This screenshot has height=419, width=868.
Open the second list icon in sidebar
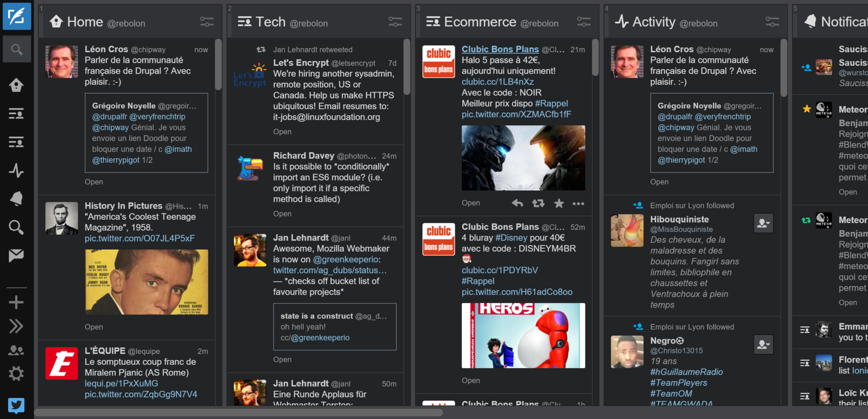tap(16, 143)
